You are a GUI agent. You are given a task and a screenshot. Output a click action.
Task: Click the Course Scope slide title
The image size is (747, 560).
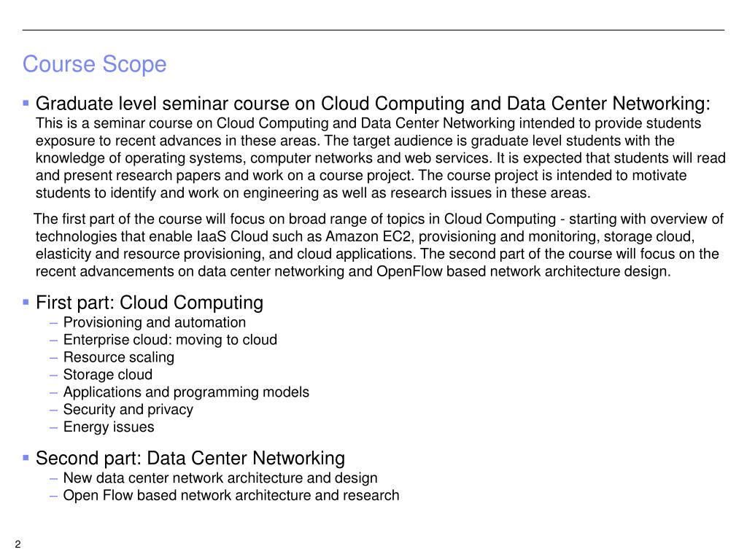[x=94, y=64]
